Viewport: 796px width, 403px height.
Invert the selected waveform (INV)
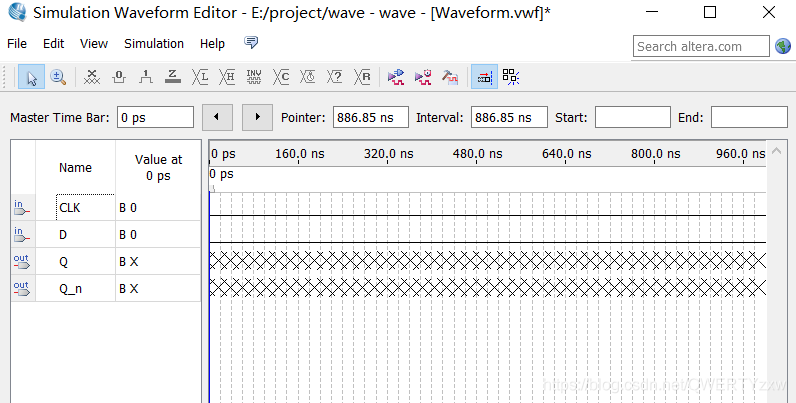(x=254, y=77)
